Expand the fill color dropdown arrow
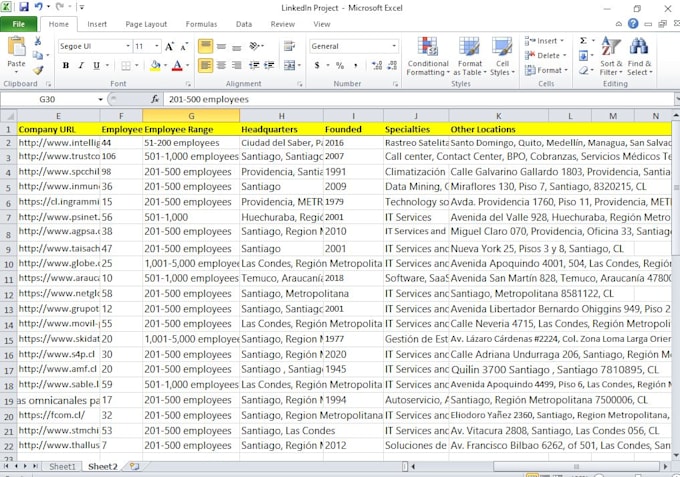 pyautogui.click(x=165, y=65)
